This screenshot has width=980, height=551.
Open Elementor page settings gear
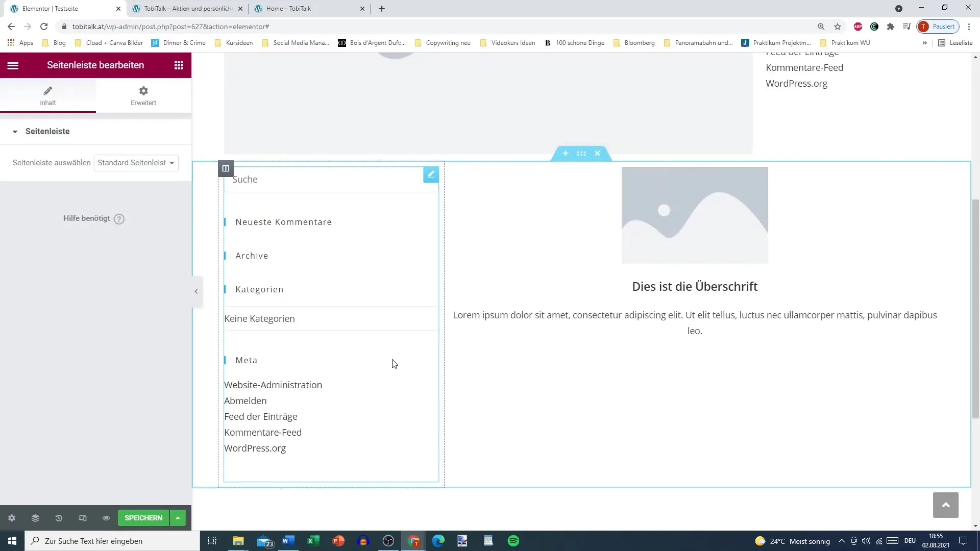(12, 518)
